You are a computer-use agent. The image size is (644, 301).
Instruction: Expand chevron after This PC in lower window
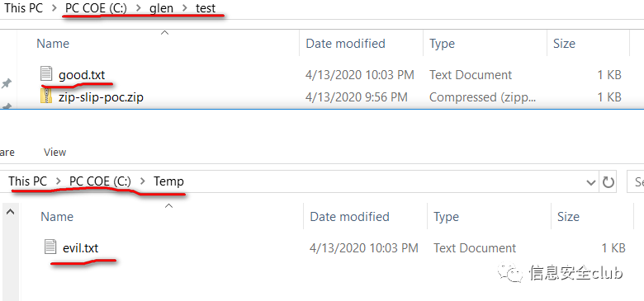[59, 181]
